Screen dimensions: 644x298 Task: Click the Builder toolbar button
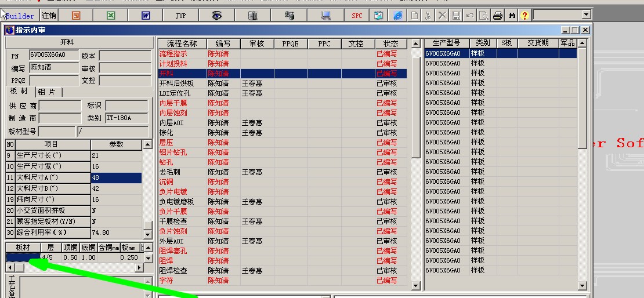(x=20, y=16)
